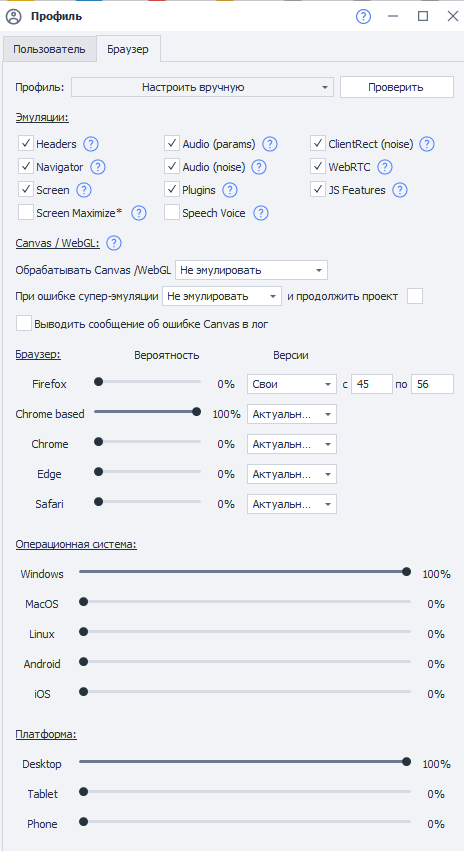
Task: Enable Canvas error message logging checkbox
Action: click(x=24, y=323)
